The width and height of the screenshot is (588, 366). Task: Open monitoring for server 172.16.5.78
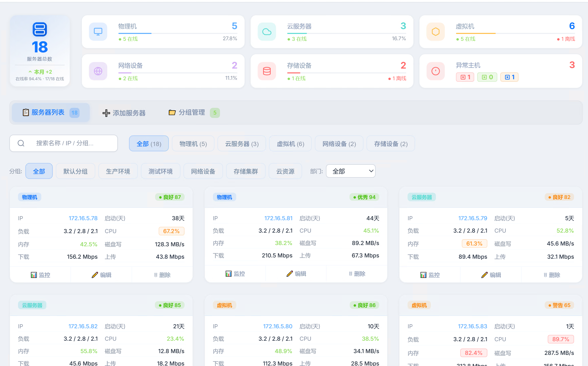pos(40,275)
